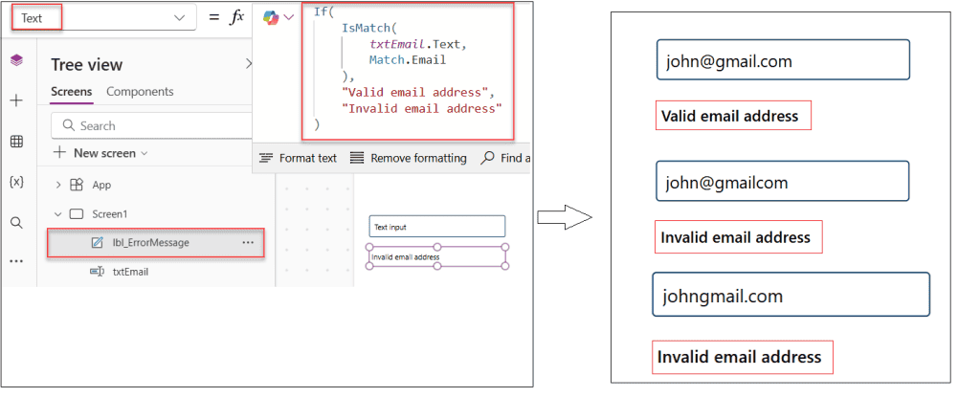Screen dimensions: 980x398
Task: Open the Variables {x} icon
Action: (17, 182)
